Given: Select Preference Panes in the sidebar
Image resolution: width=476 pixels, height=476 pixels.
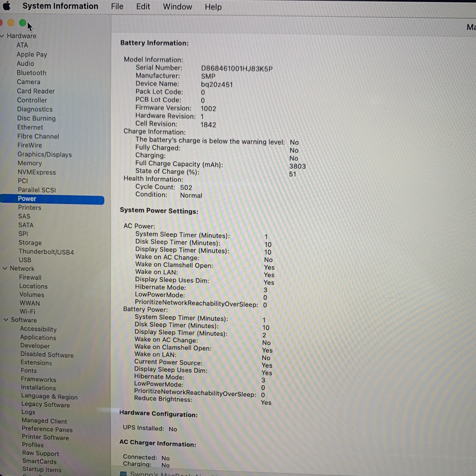Looking at the screenshot, I should click(x=47, y=429).
